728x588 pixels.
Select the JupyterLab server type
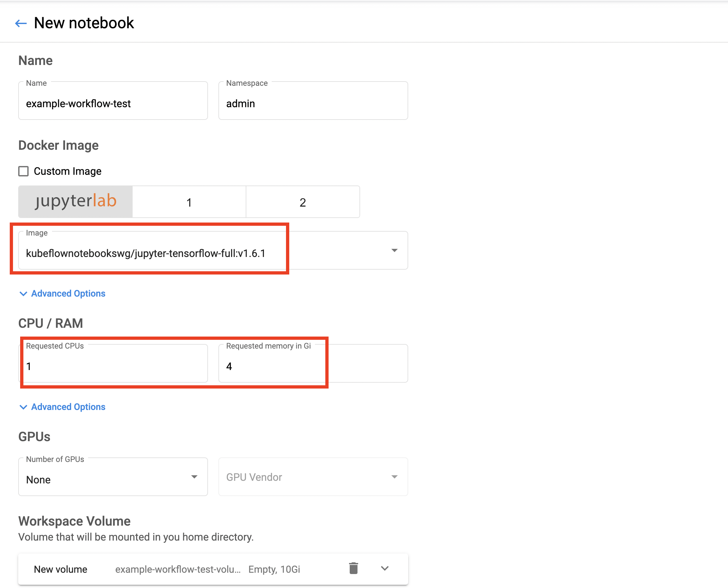click(75, 201)
